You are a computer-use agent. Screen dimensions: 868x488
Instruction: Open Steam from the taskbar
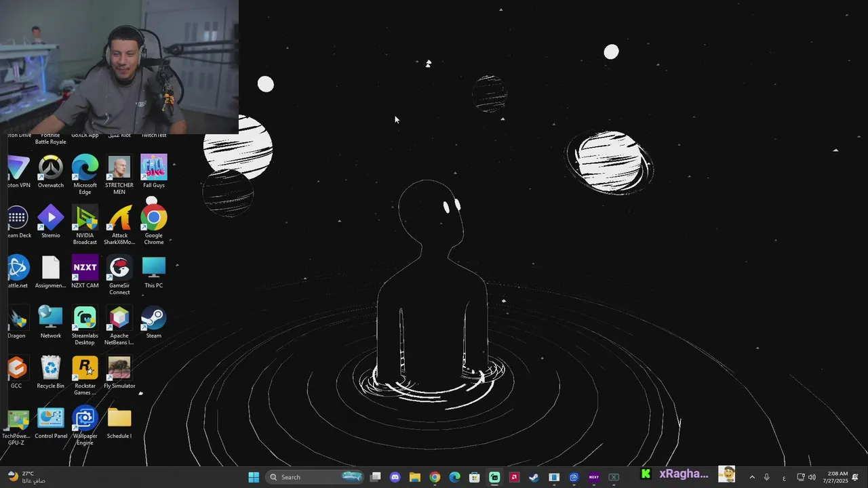(534, 477)
